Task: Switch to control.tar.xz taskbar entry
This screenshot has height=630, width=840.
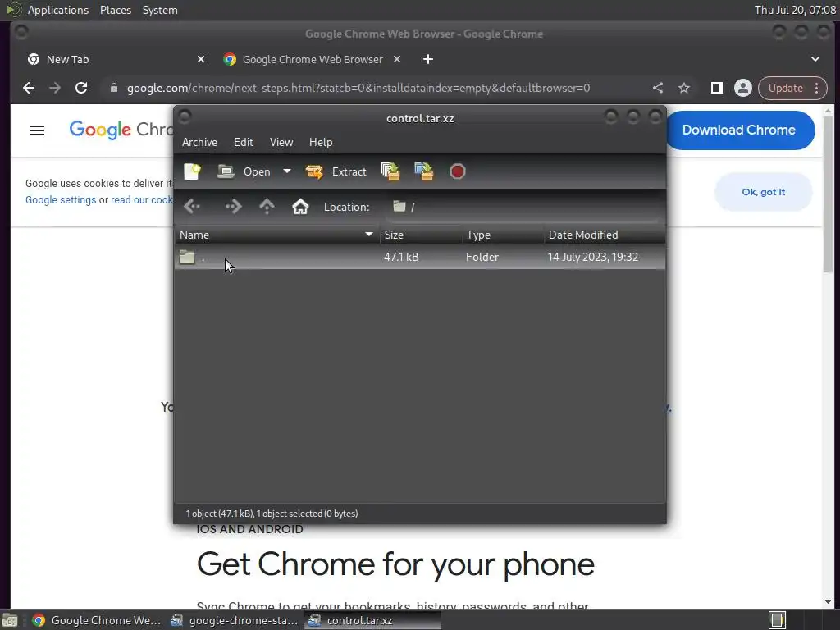Action: 373,620
